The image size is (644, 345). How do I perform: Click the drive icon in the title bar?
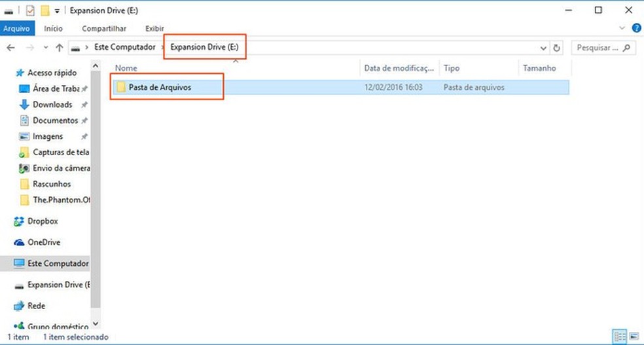point(9,11)
